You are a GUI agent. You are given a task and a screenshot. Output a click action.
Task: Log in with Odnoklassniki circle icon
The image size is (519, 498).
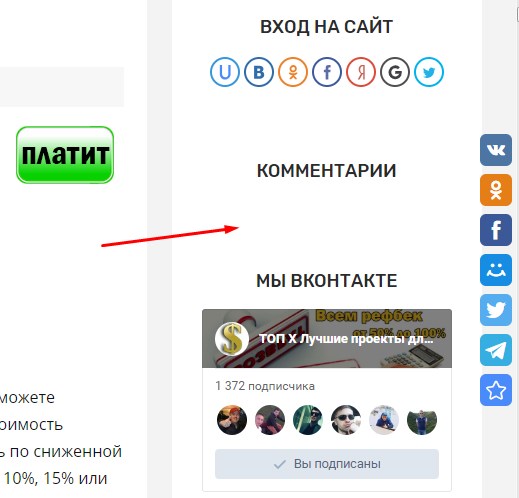(x=293, y=72)
